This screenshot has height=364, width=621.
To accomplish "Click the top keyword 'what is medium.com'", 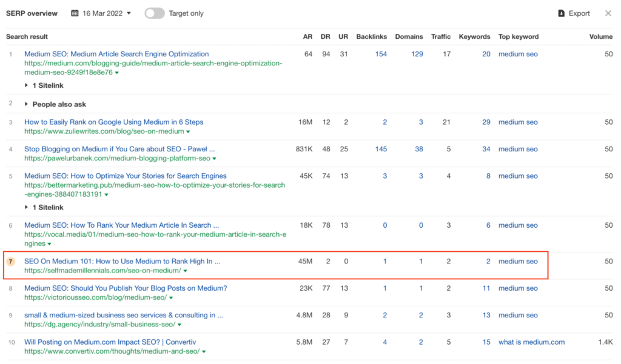I will (x=532, y=342).
